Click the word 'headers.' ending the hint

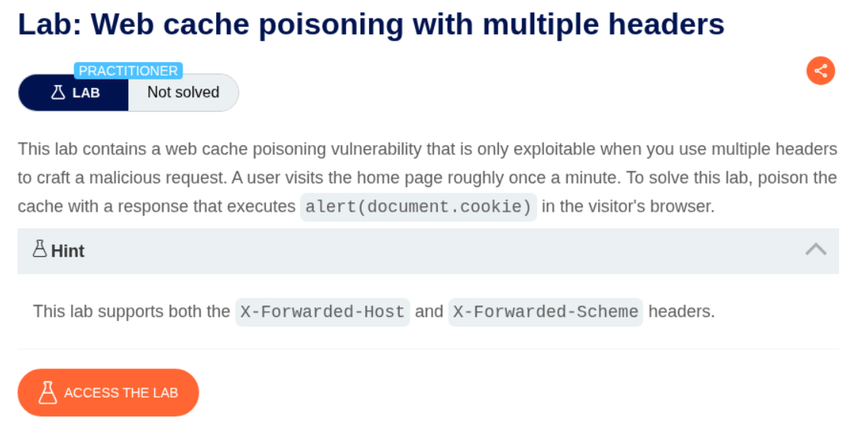pos(681,312)
